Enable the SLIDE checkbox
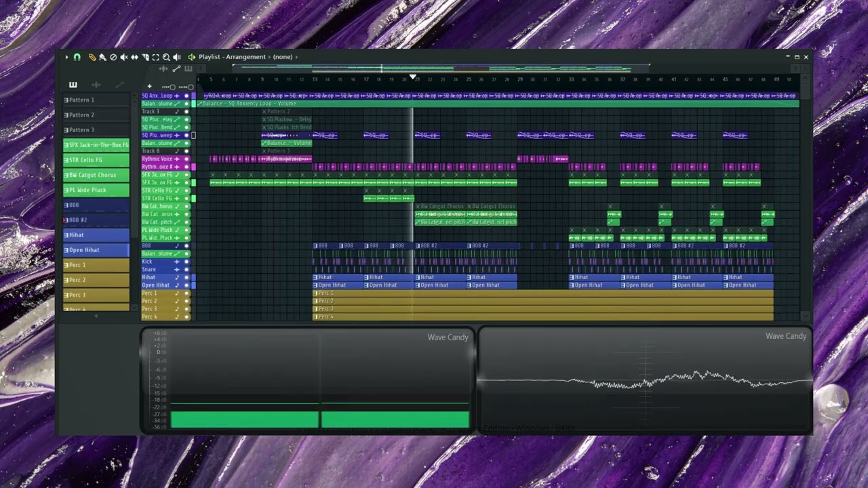The width and height of the screenshot is (868, 488). tap(191, 87)
